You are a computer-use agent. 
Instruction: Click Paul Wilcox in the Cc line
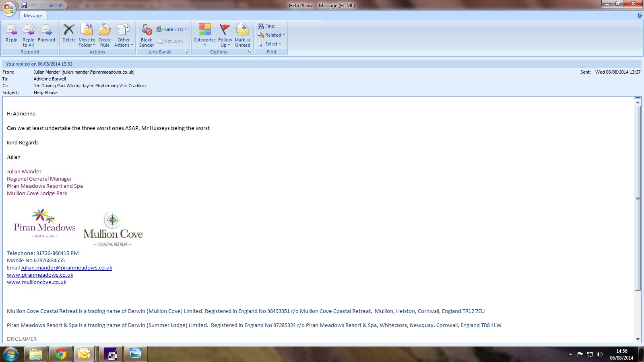click(68, 86)
